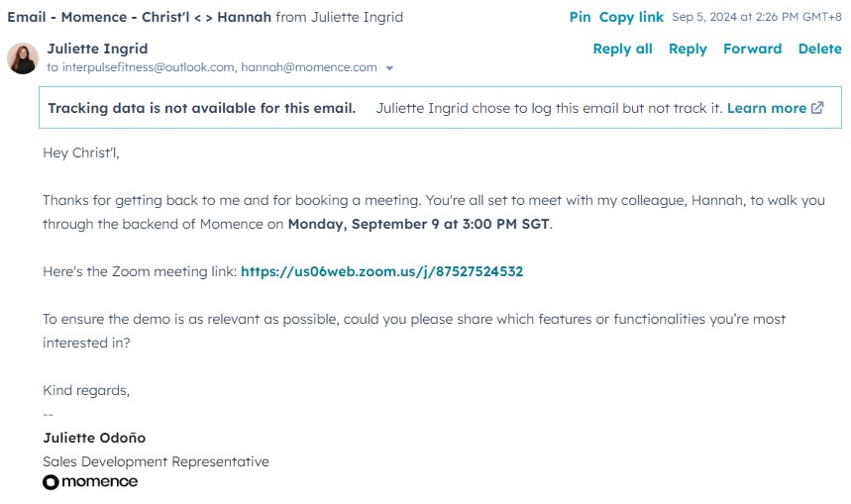Click the Copy link button
Viewport: 851px width, 504px height.
[631, 17]
